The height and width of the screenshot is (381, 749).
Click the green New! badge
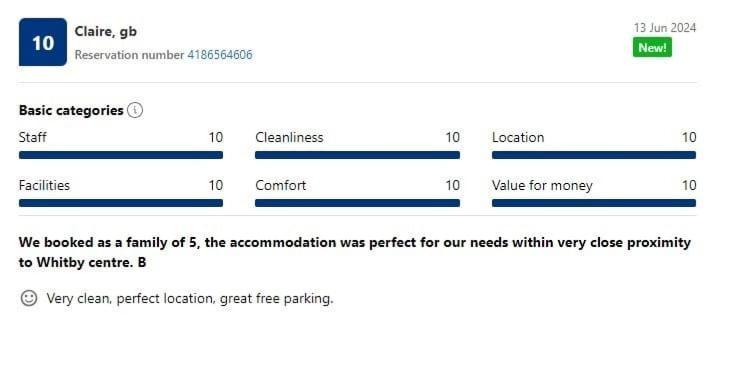point(652,47)
